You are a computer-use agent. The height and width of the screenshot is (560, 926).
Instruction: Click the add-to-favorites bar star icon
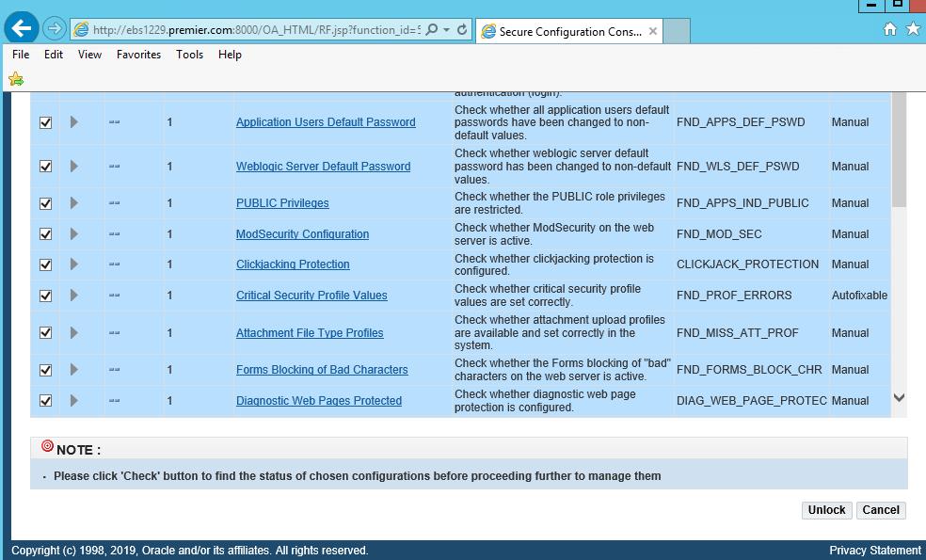pos(16,79)
